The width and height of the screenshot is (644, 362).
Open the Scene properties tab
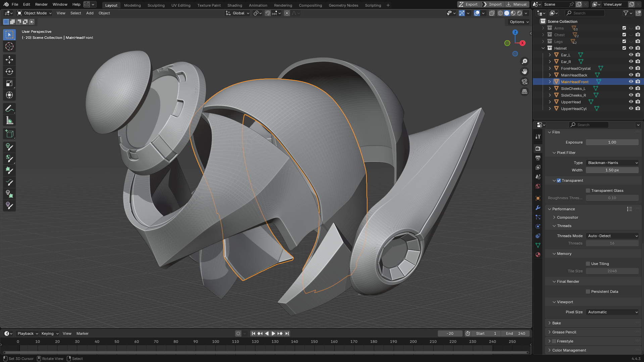coord(538,176)
